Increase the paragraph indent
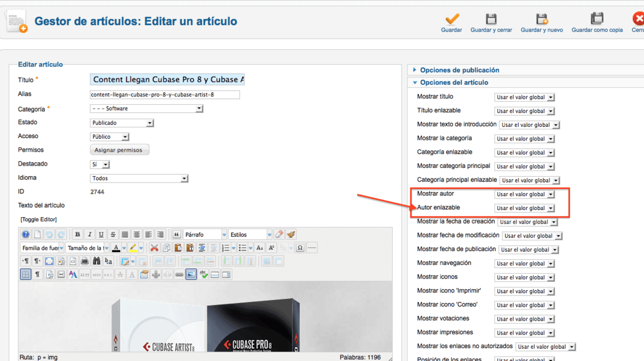Image resolution: width=644 pixels, height=361 pixels. [202, 247]
